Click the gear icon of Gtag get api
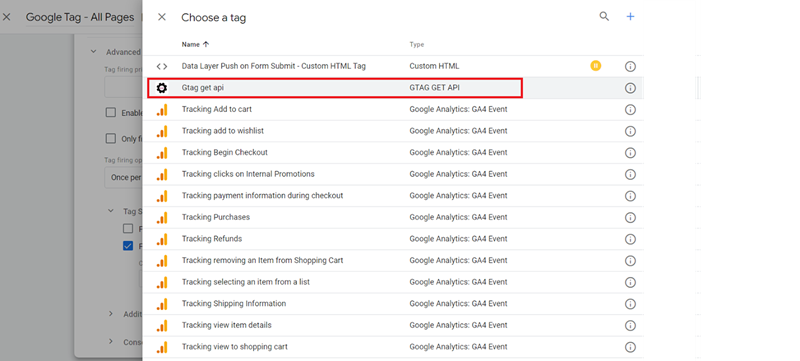The width and height of the screenshot is (800, 361). coord(162,88)
